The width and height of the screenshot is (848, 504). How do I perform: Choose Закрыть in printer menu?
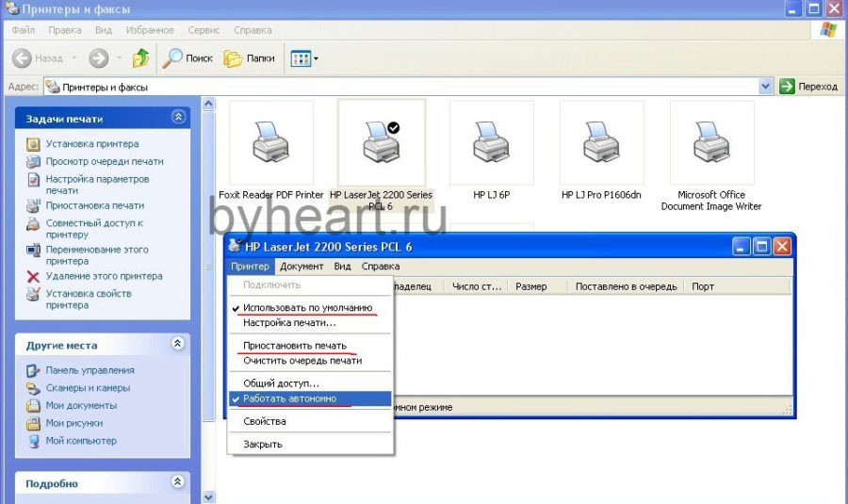(x=309, y=444)
